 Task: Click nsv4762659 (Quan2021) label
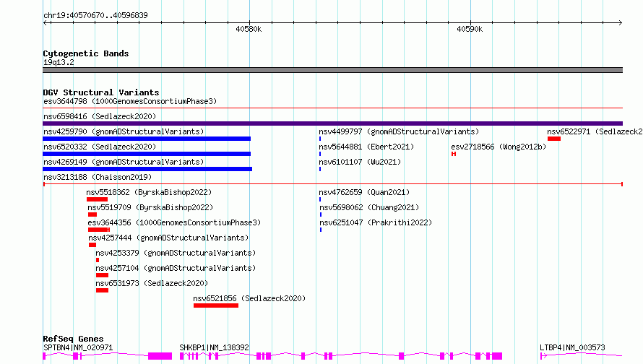364,192
